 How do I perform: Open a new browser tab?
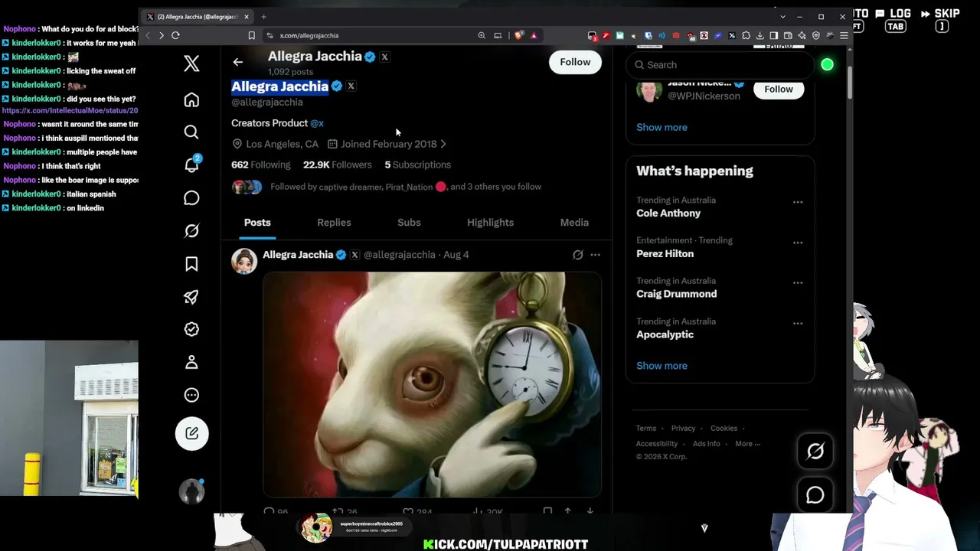[263, 17]
